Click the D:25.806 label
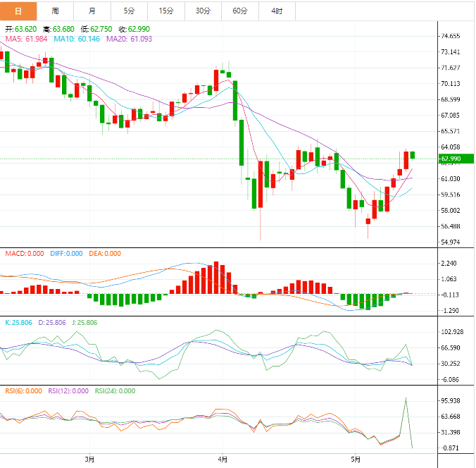The image size is (476, 468). tap(52, 322)
